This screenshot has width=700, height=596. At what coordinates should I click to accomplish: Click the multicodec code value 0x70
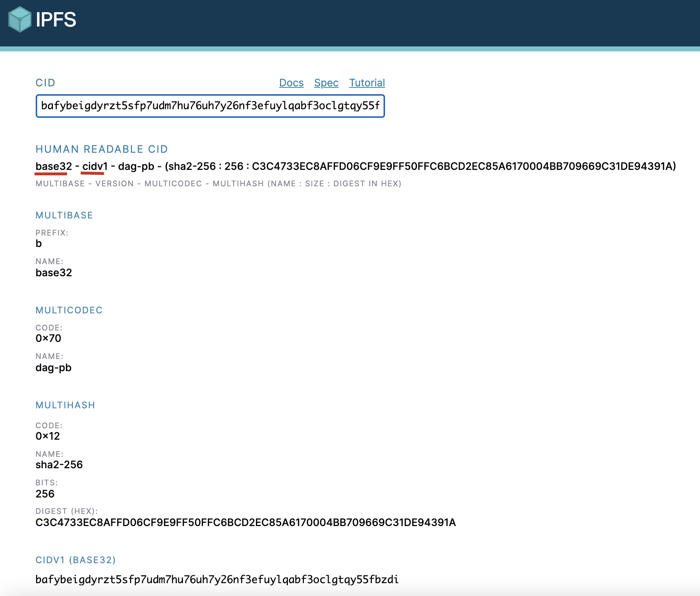[48, 338]
